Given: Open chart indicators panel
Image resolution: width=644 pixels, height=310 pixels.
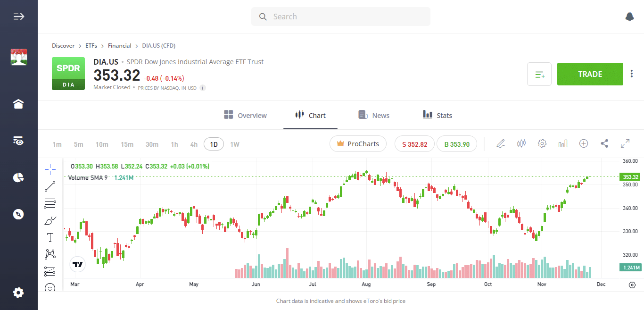Looking at the screenshot, I should point(563,143).
